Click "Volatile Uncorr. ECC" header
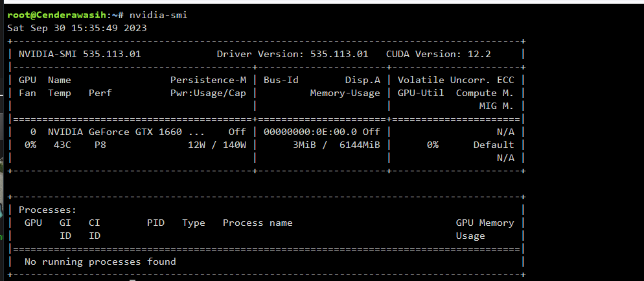This screenshot has width=644, height=281. click(456, 80)
